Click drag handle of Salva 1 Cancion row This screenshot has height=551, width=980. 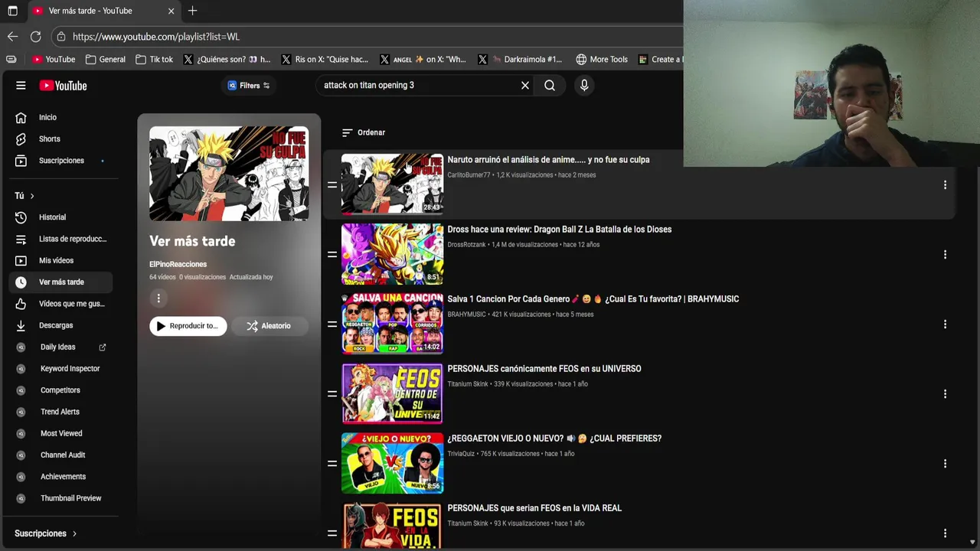332,324
